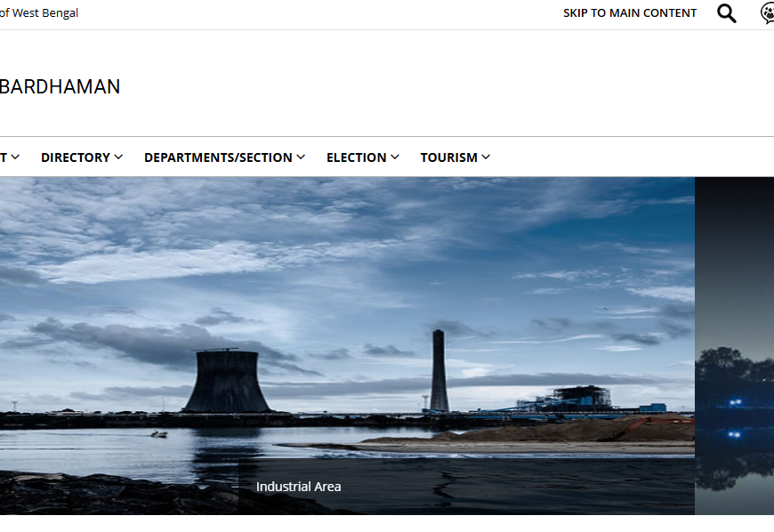Open the Bardhaman site title
The height and width of the screenshot is (532, 774).
pyautogui.click(x=60, y=87)
